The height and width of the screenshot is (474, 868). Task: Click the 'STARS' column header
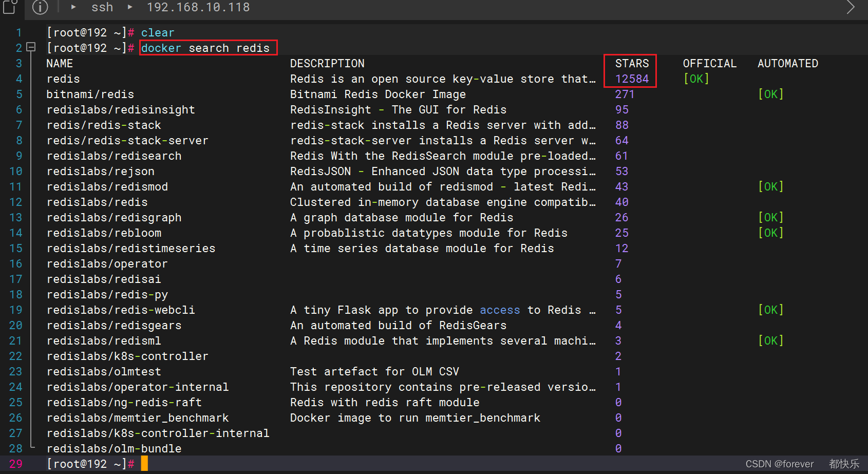coord(632,63)
